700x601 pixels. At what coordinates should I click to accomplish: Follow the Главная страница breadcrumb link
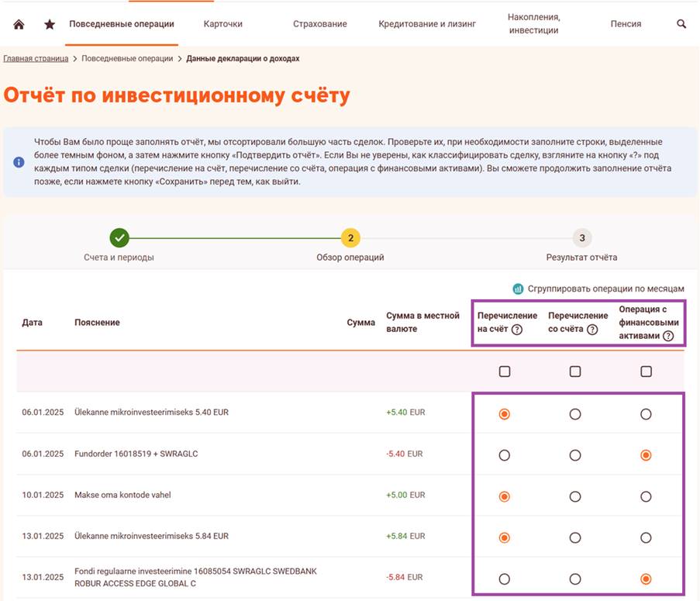click(x=36, y=59)
